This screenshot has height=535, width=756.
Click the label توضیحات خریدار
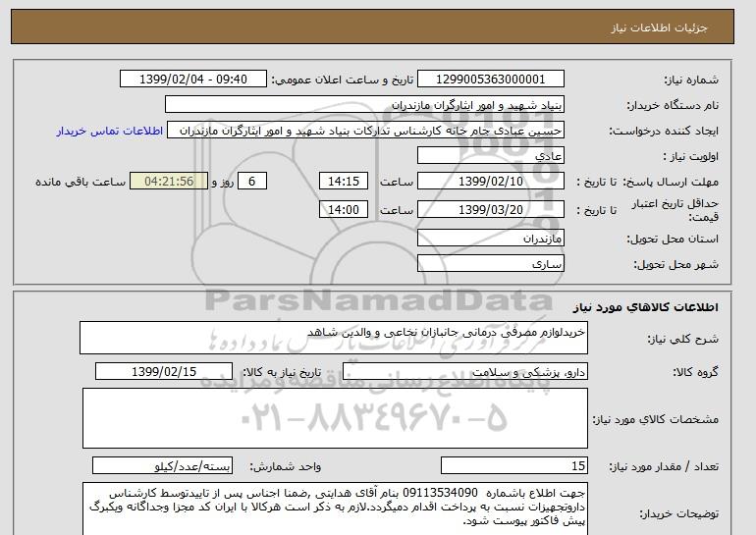[678, 514]
